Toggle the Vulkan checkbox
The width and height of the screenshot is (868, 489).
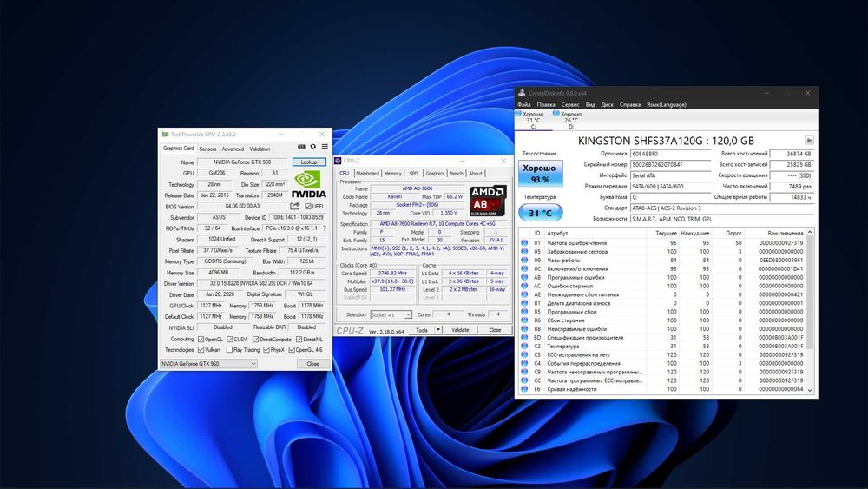(x=201, y=350)
